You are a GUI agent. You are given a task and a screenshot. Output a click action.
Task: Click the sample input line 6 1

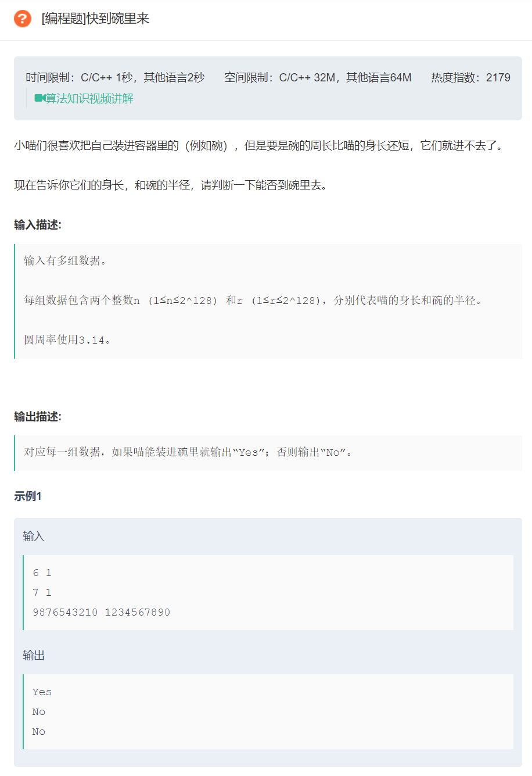coord(42,573)
